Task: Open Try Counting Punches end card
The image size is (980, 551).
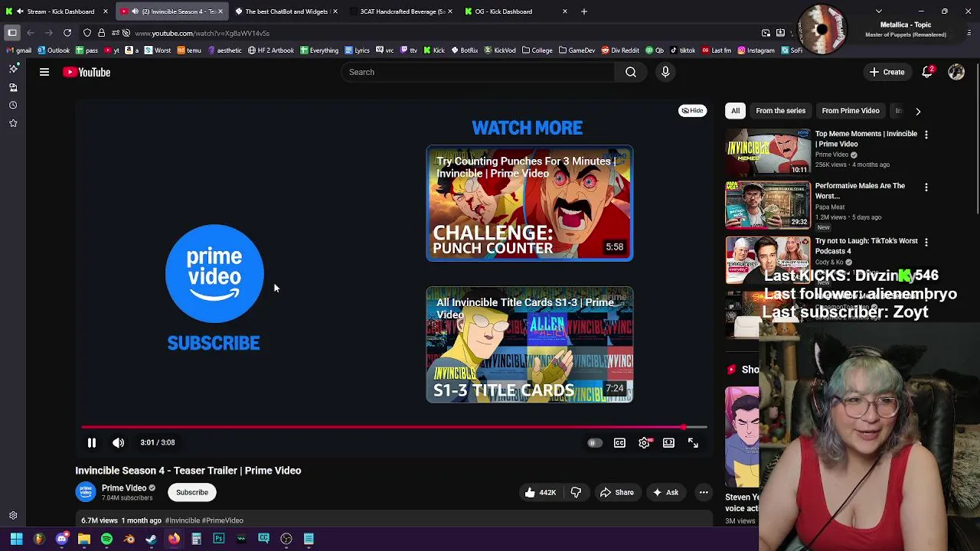Action: point(530,204)
